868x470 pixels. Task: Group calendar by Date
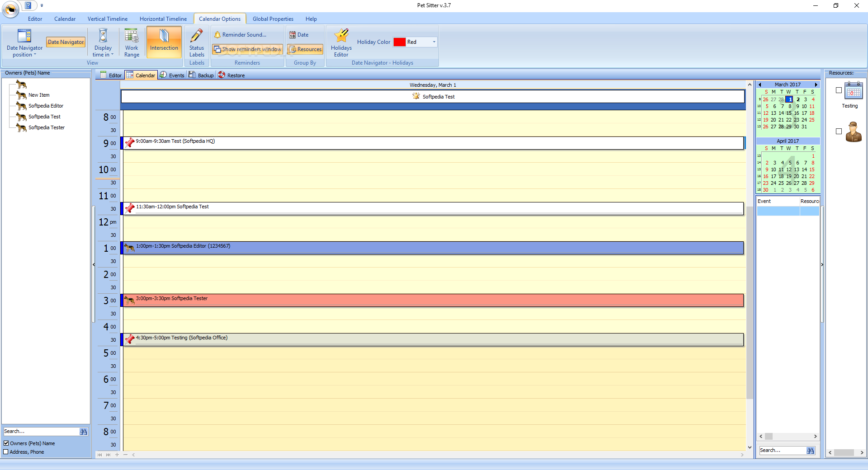pyautogui.click(x=299, y=35)
